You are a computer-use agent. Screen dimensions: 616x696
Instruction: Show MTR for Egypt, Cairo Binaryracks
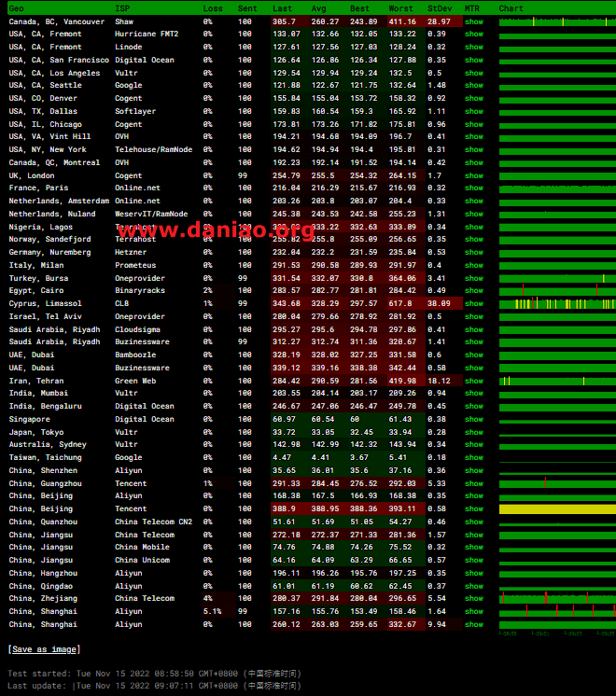tap(474, 290)
